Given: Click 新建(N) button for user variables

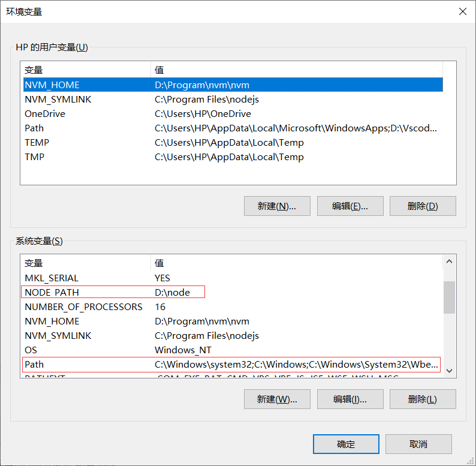Looking at the screenshot, I should click(x=277, y=206).
